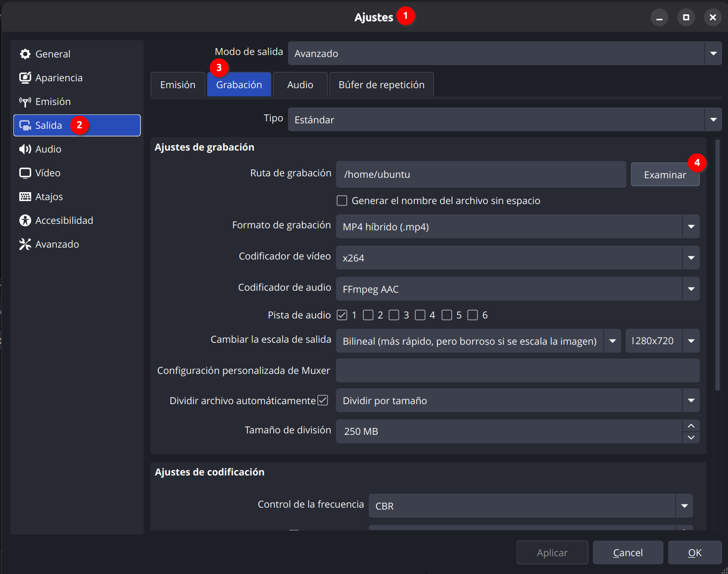This screenshot has width=728, height=574.
Task: Open the 1280x720 resolution dropdown
Action: point(663,341)
